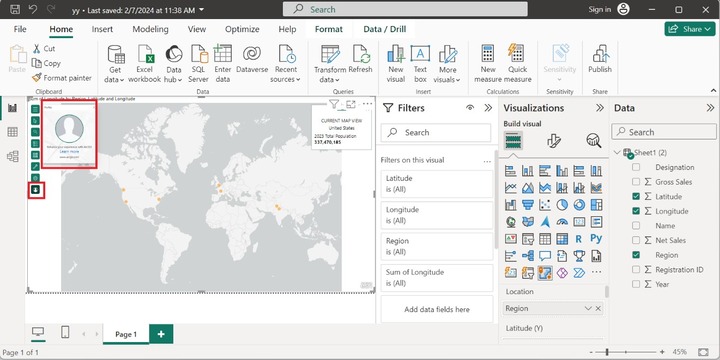
Task: Uncheck the Latitude field
Action: pyautogui.click(x=636, y=197)
